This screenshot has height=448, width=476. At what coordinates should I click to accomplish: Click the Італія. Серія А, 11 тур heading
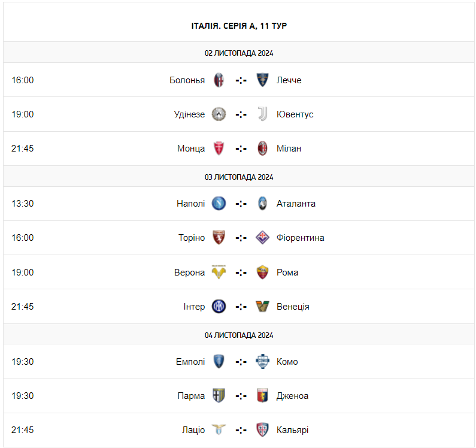tap(239, 26)
